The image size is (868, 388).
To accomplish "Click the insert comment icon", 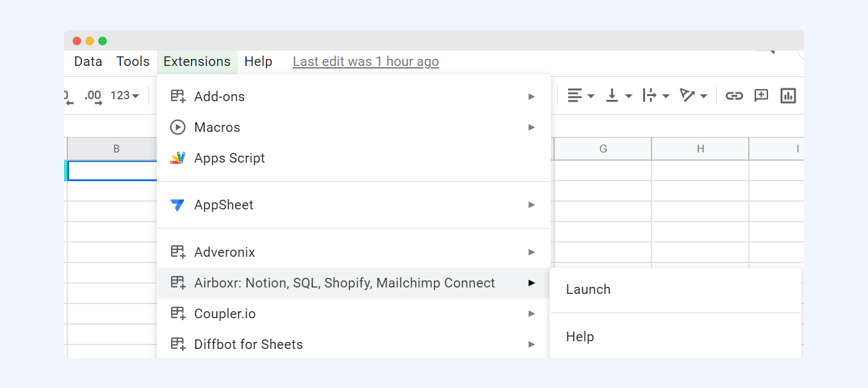I will pyautogui.click(x=761, y=96).
